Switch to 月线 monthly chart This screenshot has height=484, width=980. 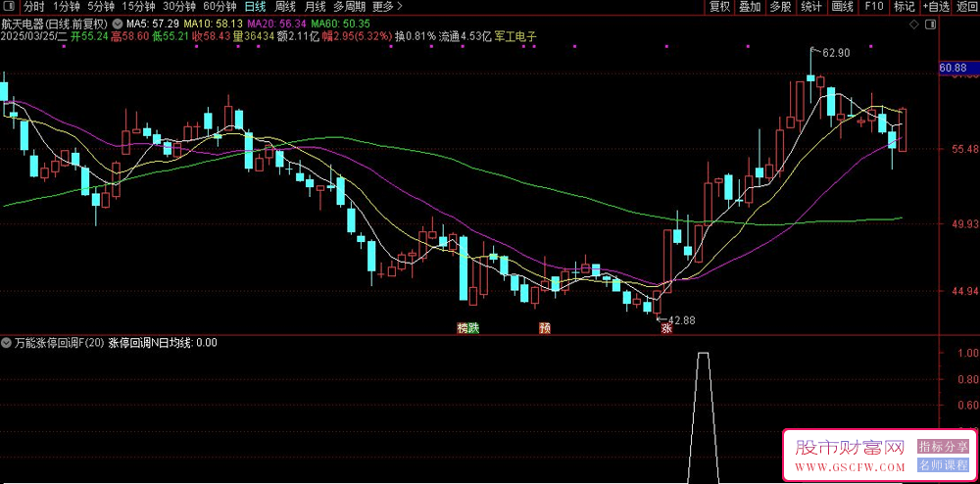(x=315, y=7)
